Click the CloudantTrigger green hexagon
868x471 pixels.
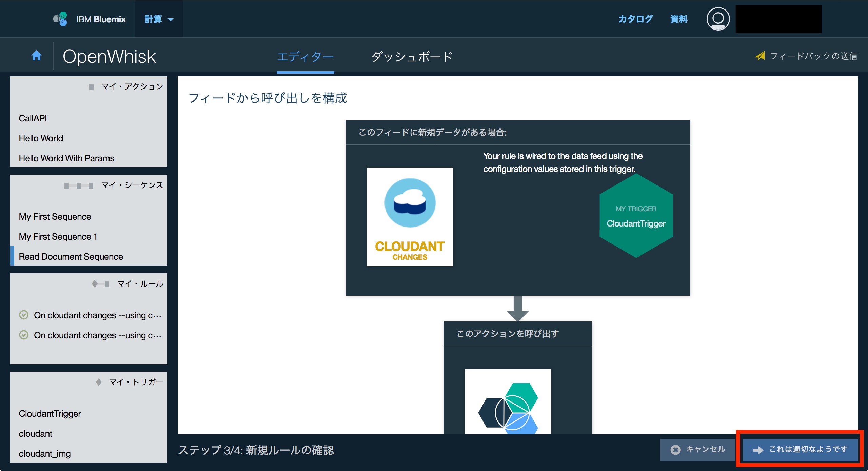pyautogui.click(x=636, y=216)
